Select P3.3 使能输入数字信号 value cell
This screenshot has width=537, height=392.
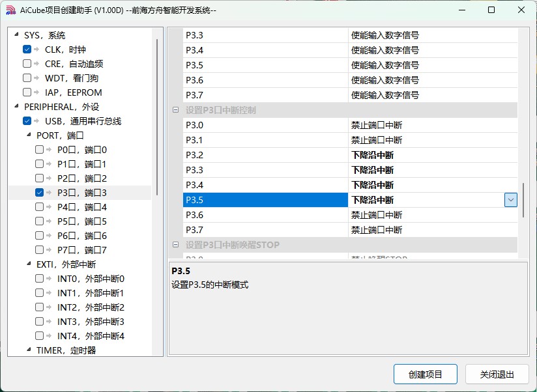(x=433, y=35)
